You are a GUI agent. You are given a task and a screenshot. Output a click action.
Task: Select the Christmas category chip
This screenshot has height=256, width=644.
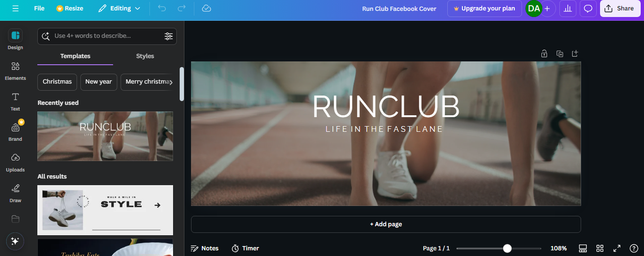click(57, 81)
